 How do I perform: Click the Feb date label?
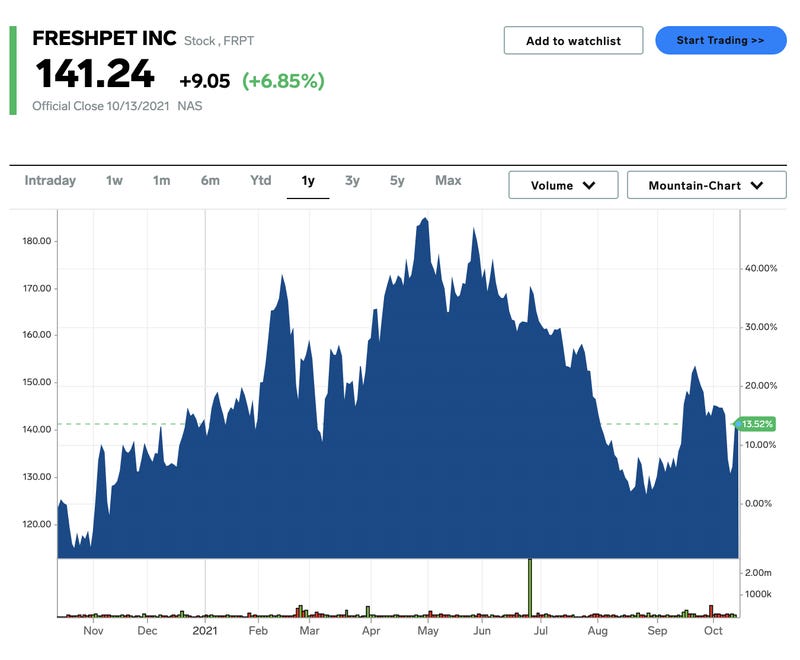(x=258, y=631)
